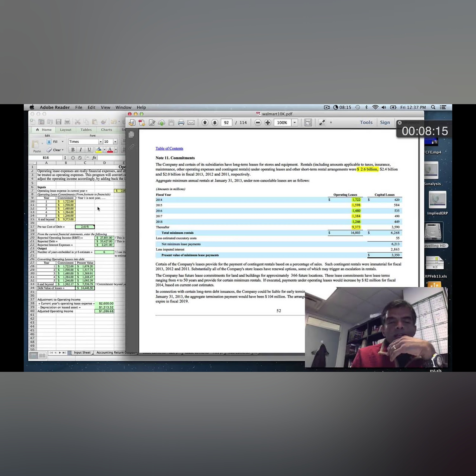Go to next page in Adobe Reader
The width and height of the screenshot is (476, 476).
click(x=215, y=122)
